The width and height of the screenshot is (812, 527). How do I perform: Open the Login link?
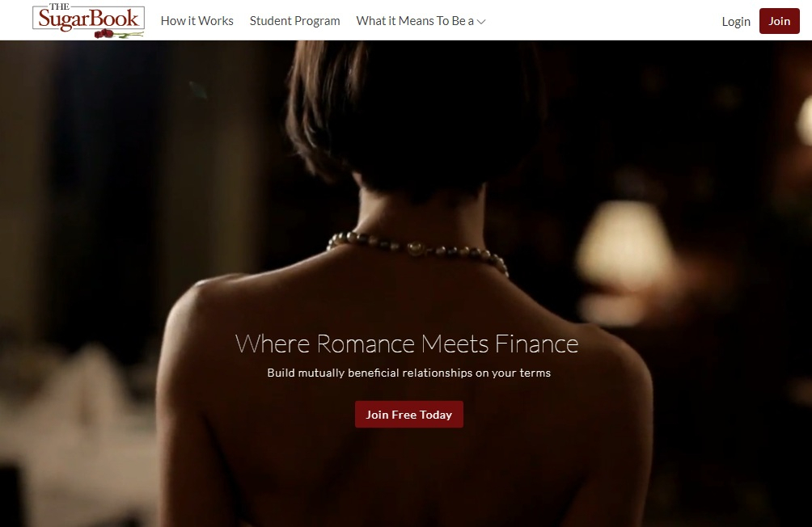pyautogui.click(x=736, y=21)
